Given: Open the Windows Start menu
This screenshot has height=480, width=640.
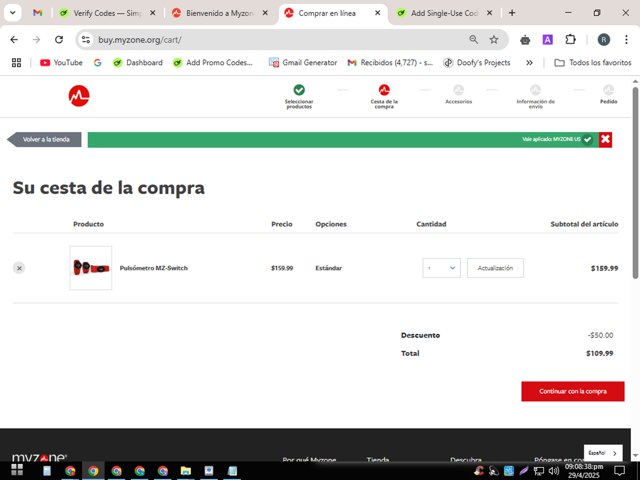Looking at the screenshot, I should pyautogui.click(x=17, y=471).
